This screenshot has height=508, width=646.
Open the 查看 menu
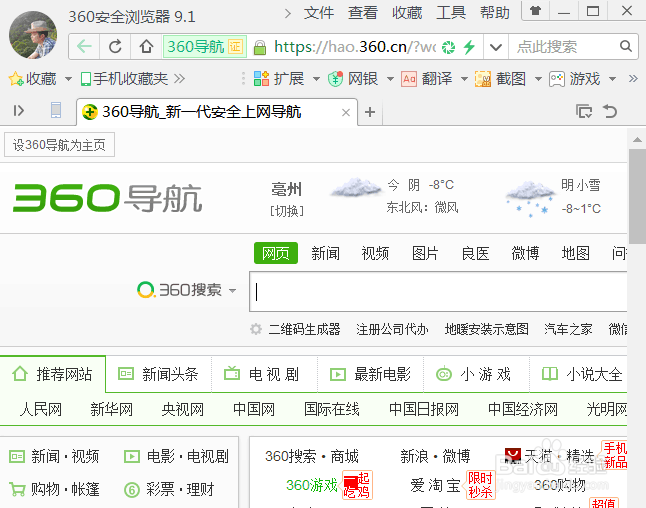[363, 13]
